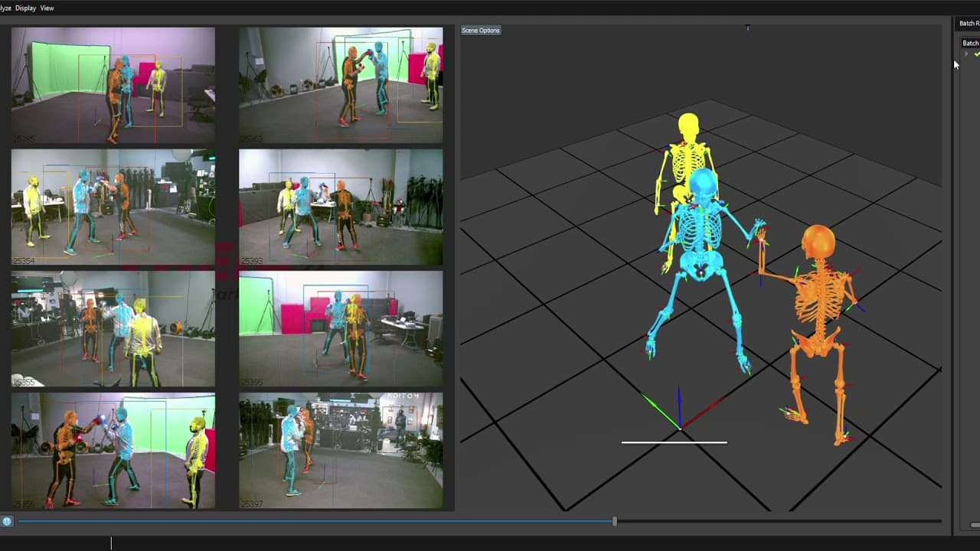Click the pause playback icon
This screenshot has width=980, height=551.
point(7,521)
